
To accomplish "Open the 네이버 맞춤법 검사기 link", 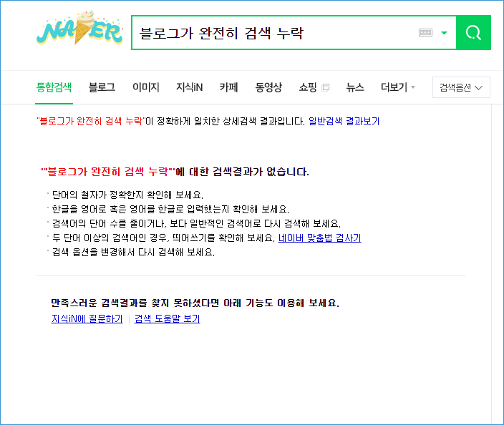I will click(319, 238).
